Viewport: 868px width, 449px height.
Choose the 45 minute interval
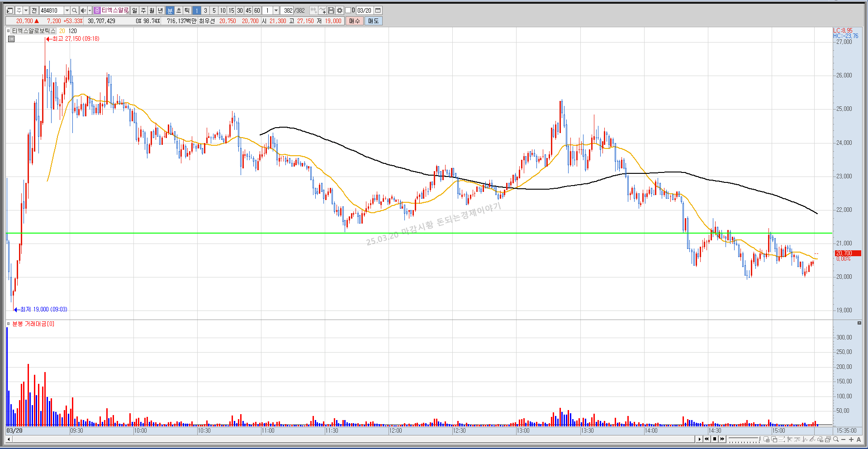coord(248,10)
